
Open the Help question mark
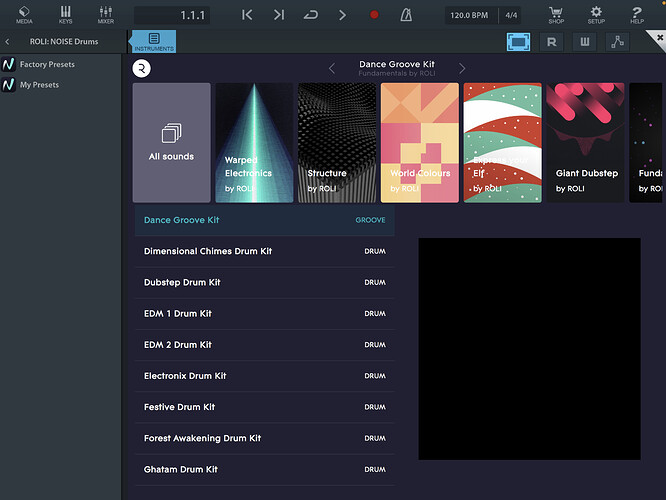(637, 14)
